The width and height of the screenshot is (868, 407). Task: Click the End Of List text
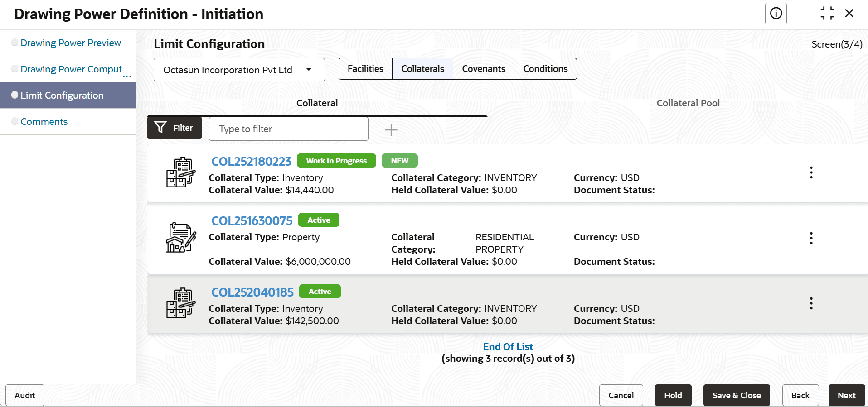point(508,347)
